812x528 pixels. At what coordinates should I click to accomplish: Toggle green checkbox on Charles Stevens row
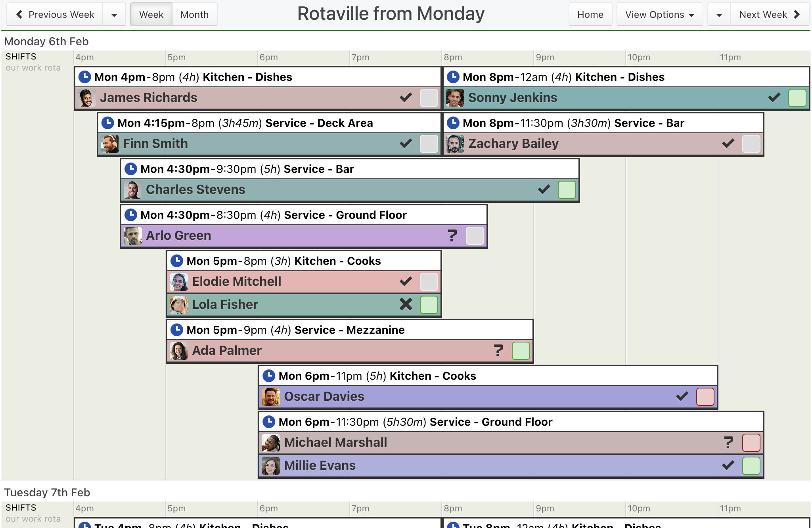pos(567,189)
